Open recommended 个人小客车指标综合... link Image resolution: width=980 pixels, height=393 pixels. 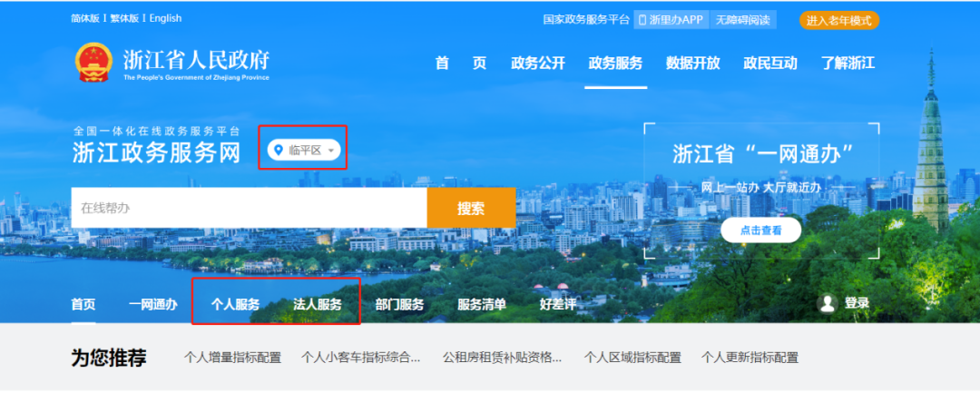point(360,358)
